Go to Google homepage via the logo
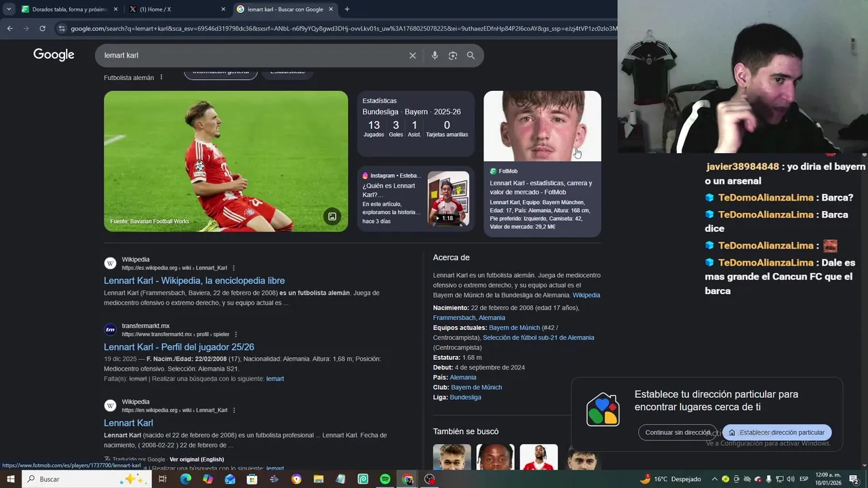 click(54, 55)
